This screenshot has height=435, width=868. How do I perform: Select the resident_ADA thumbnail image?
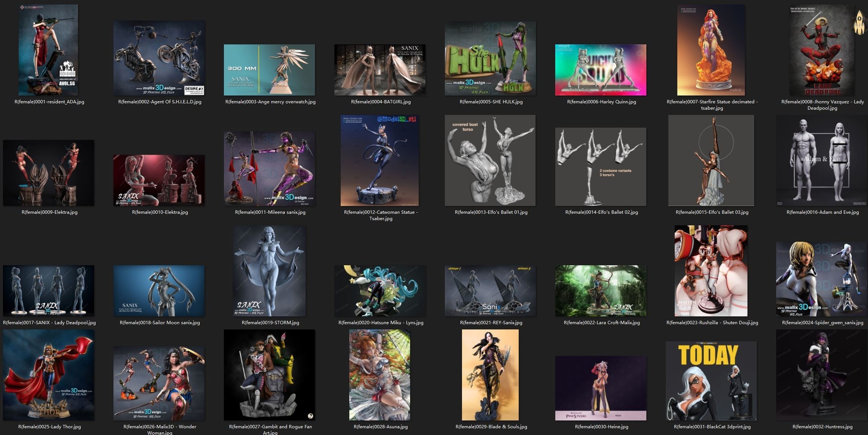coord(48,50)
